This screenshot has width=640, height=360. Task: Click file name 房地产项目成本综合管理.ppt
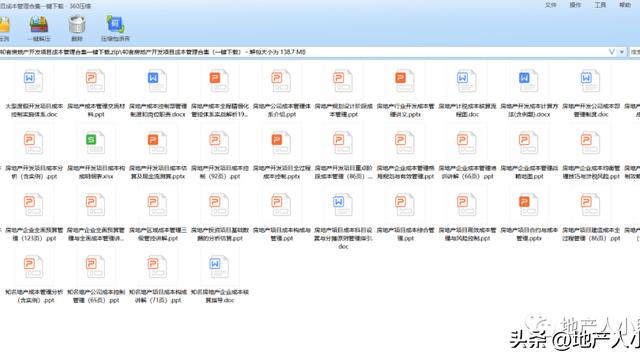tap(405, 234)
